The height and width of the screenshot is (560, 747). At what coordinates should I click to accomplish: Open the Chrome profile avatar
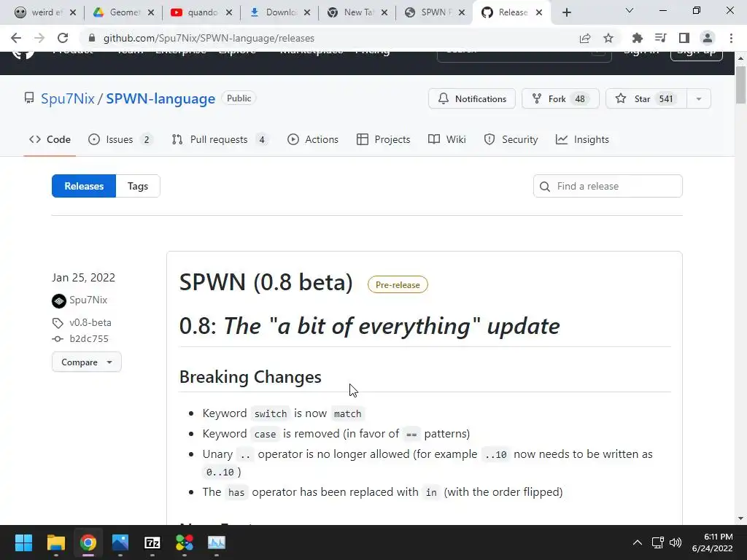click(708, 38)
